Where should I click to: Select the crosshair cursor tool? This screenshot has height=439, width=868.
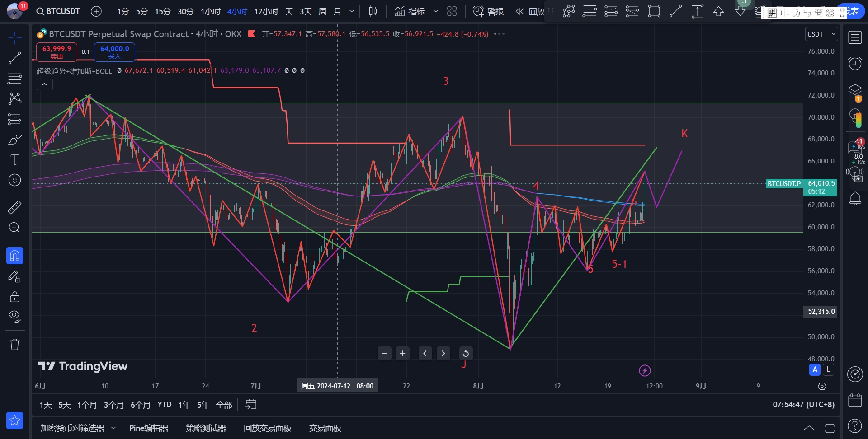pos(14,38)
